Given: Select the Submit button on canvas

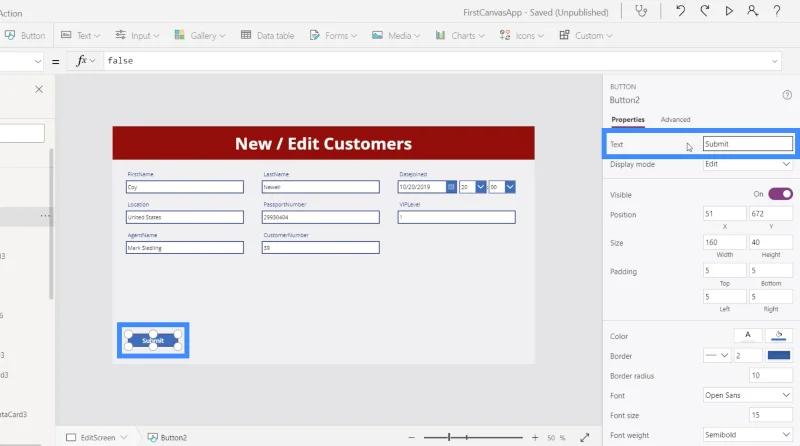Looking at the screenshot, I should point(153,340).
